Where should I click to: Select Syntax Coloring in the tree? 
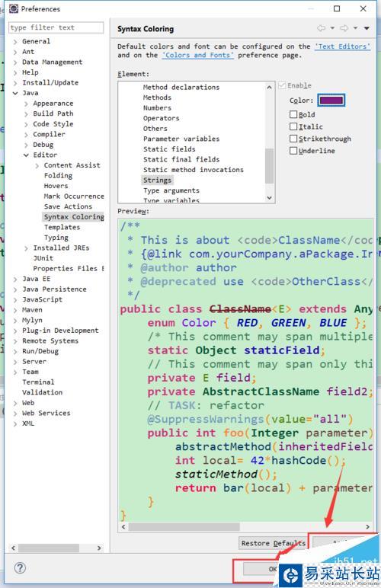[73, 217]
